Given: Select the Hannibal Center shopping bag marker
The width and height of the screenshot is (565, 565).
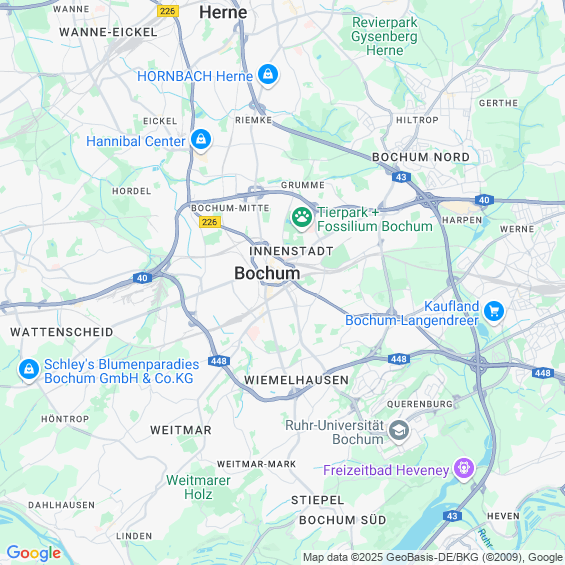Looking at the screenshot, I should [x=201, y=140].
